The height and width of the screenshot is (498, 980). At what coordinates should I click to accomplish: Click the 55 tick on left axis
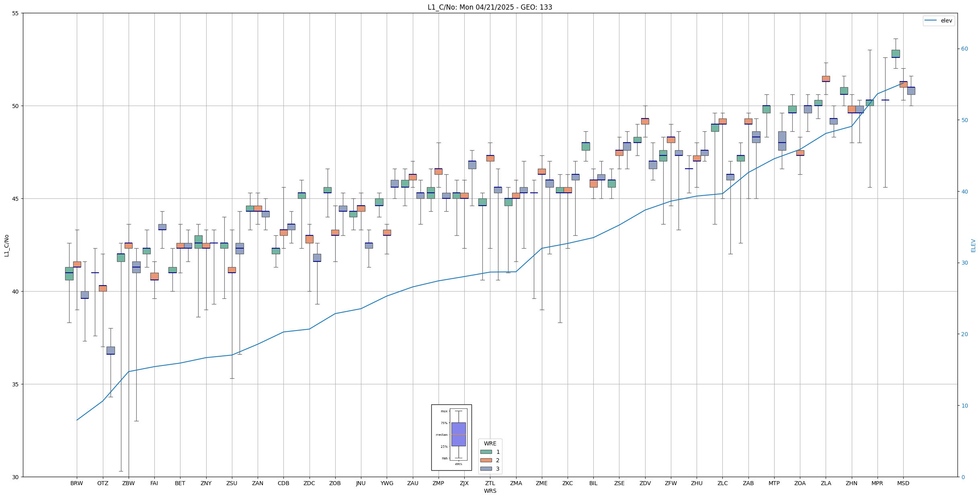click(x=15, y=13)
